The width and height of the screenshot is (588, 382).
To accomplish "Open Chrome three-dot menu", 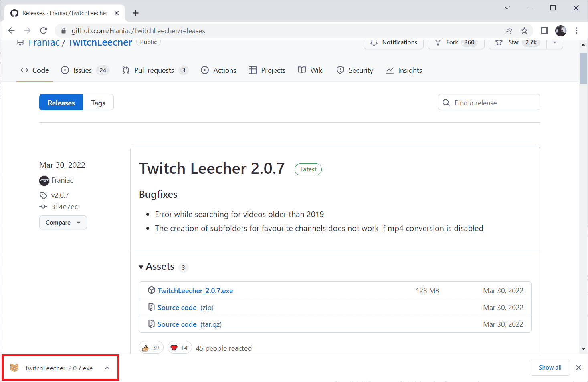I will pos(576,31).
